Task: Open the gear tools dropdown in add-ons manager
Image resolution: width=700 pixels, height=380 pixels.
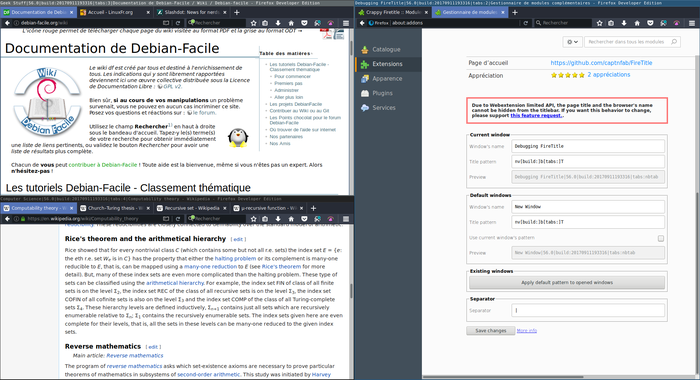Action: point(572,42)
